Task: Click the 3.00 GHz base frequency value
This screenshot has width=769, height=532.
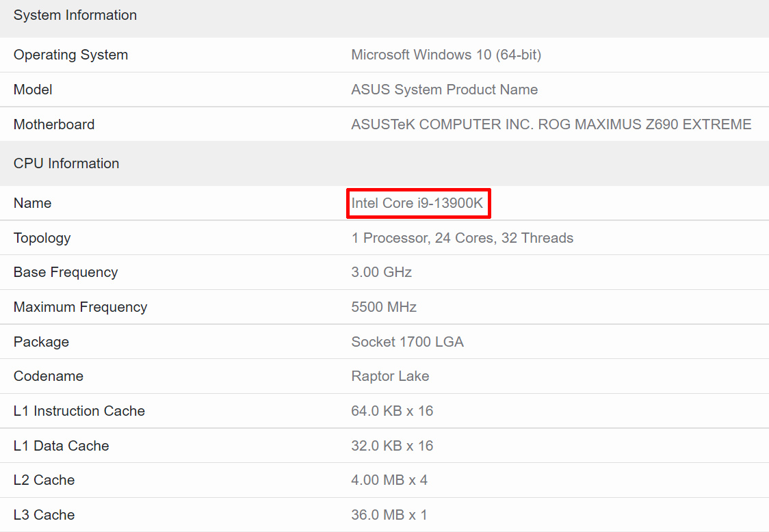Action: 381,272
